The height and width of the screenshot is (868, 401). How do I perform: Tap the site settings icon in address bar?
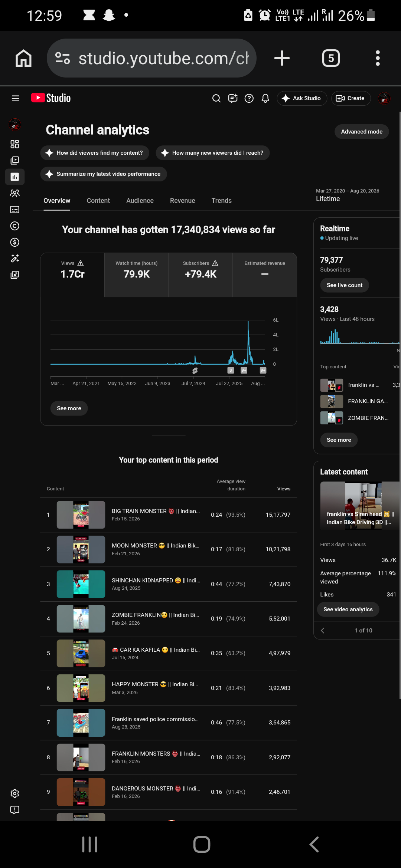click(x=62, y=58)
